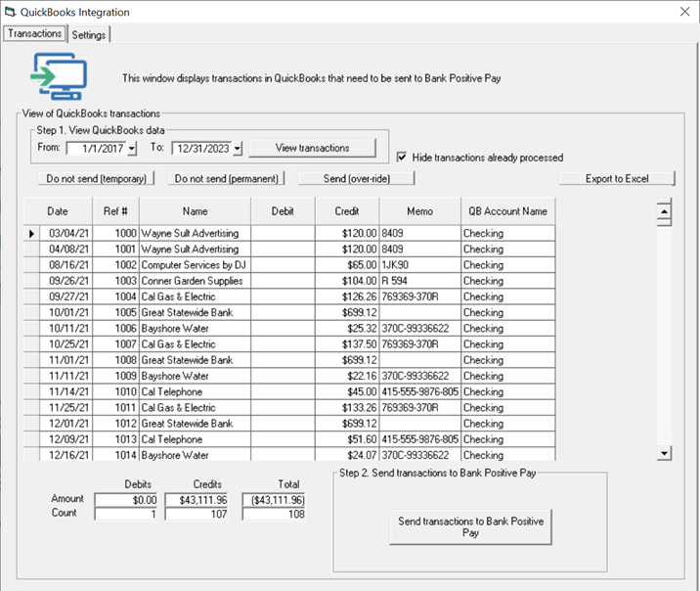Click Do not send (permanent) button
700x591 pixels.
tap(226, 179)
